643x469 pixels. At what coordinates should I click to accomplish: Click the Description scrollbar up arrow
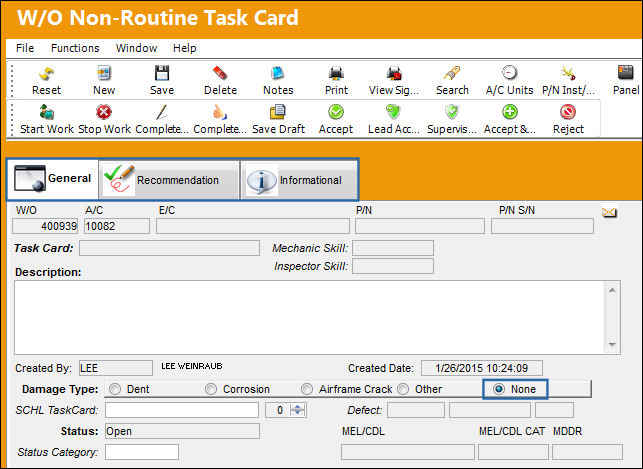(x=612, y=290)
